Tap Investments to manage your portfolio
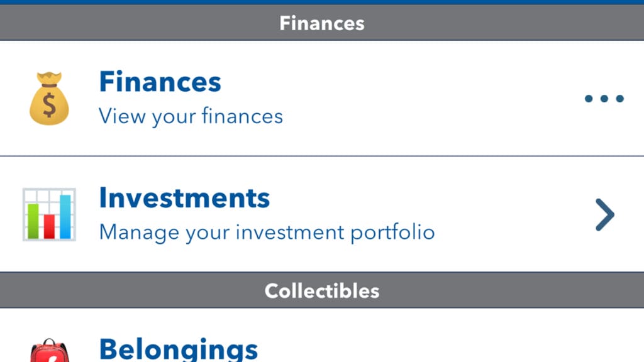Image resolution: width=644 pixels, height=362 pixels. pyautogui.click(x=184, y=197)
